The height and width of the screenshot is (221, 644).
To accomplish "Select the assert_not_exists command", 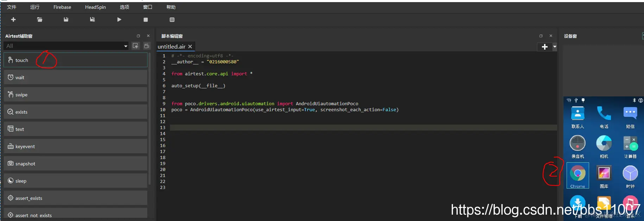I will (x=75, y=213).
